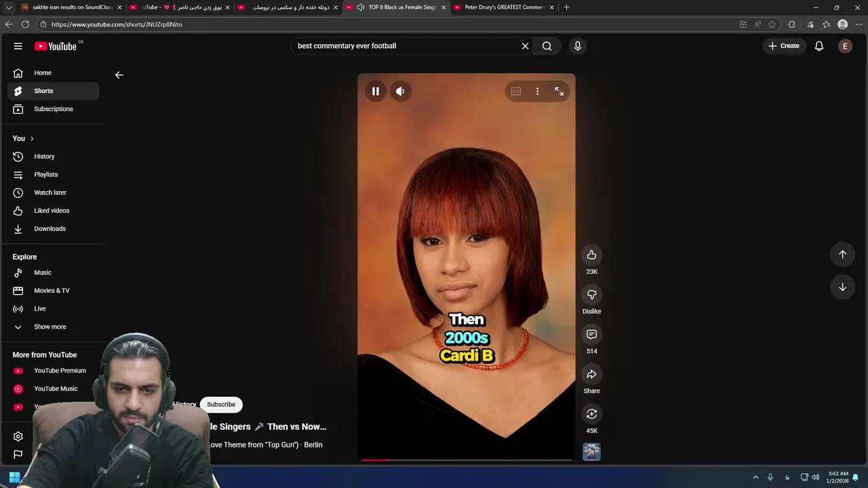Open volume control in system tray
This screenshot has height=488, width=868.
[816, 477]
